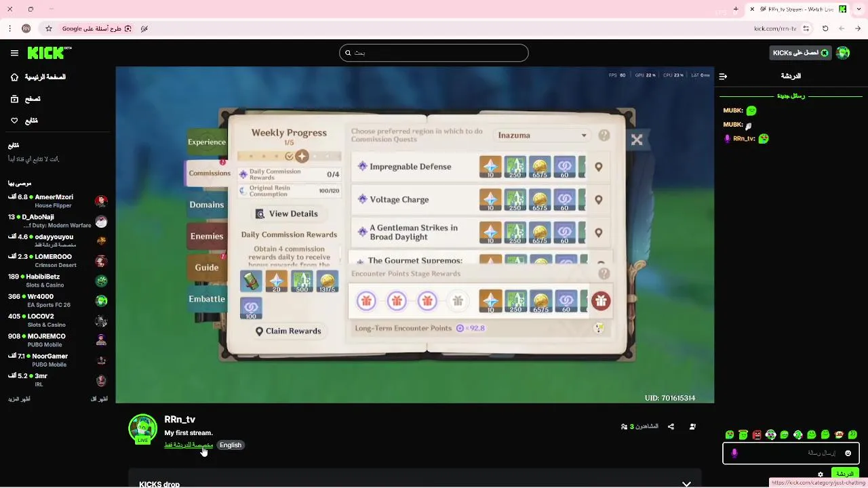
Task: Open the home page sidebar icon
Action: coord(14,77)
